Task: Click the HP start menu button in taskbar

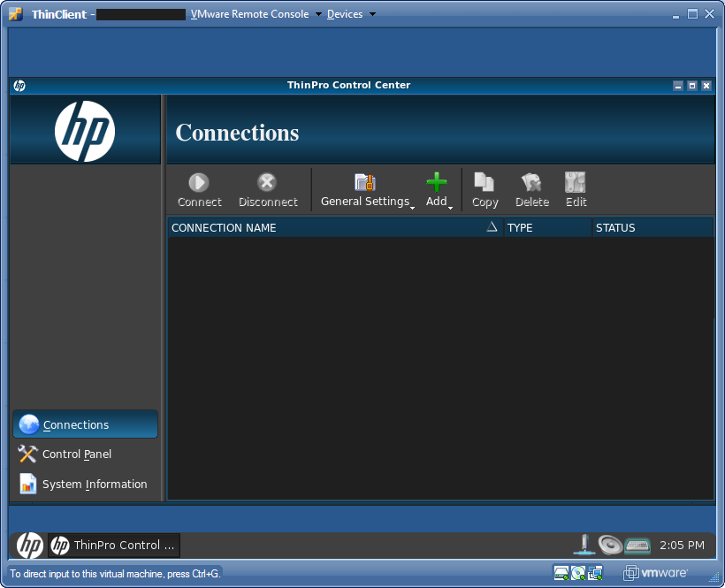Action: [29, 545]
